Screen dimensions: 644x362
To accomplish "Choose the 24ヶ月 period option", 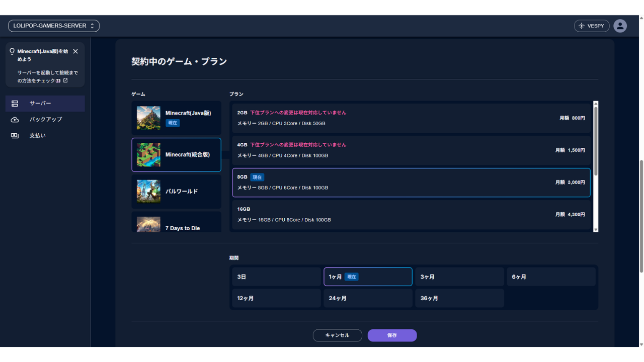I will click(x=368, y=298).
